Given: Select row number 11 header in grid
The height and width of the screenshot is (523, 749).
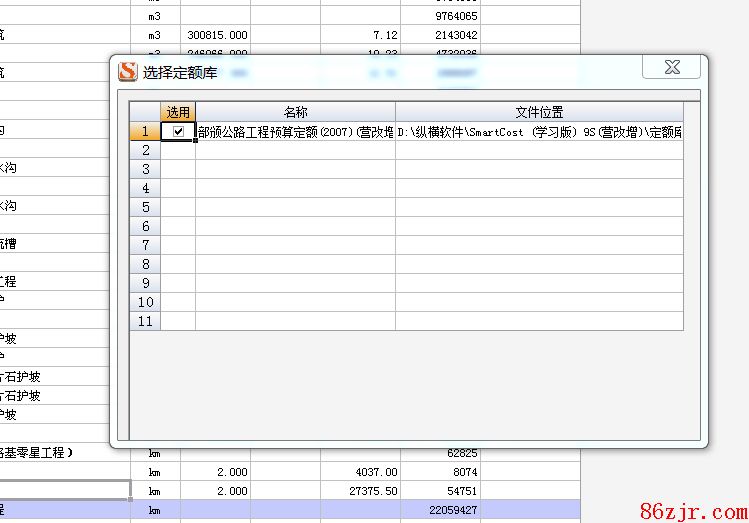Looking at the screenshot, I should click(x=145, y=321).
